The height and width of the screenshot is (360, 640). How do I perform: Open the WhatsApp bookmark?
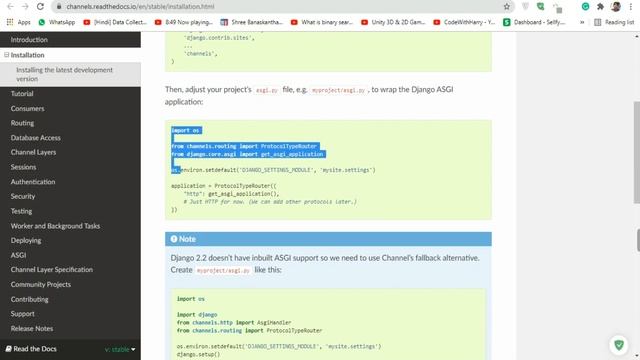[x=57, y=22]
